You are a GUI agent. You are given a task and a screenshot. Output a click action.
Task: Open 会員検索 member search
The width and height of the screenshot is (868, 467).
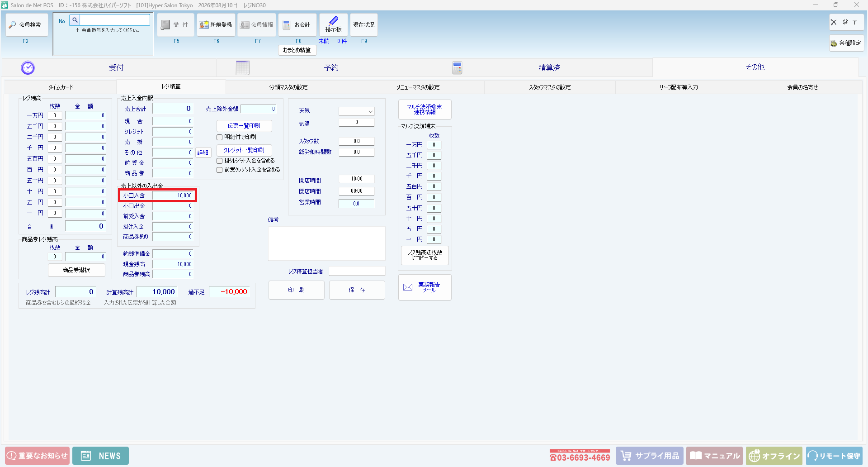27,25
